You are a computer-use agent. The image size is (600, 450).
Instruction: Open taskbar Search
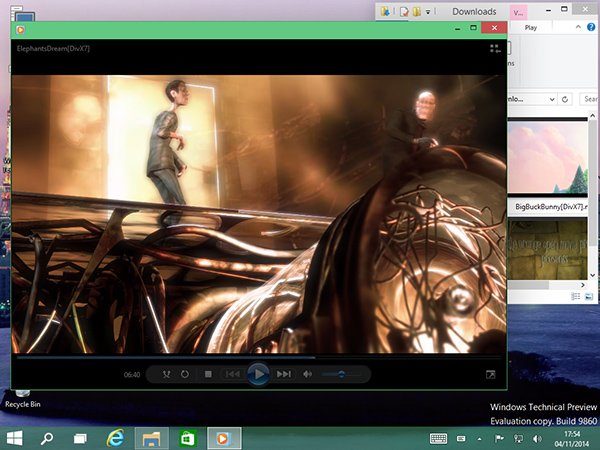(47, 438)
